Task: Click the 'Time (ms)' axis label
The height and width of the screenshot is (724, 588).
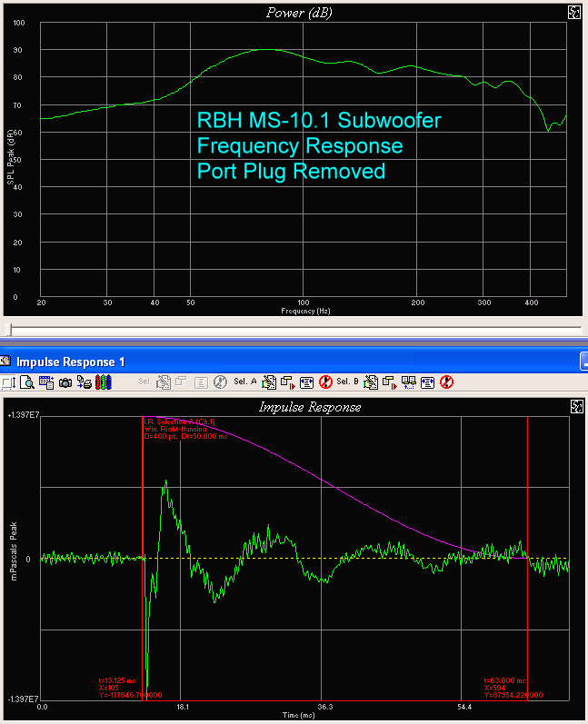Action: coord(298,715)
